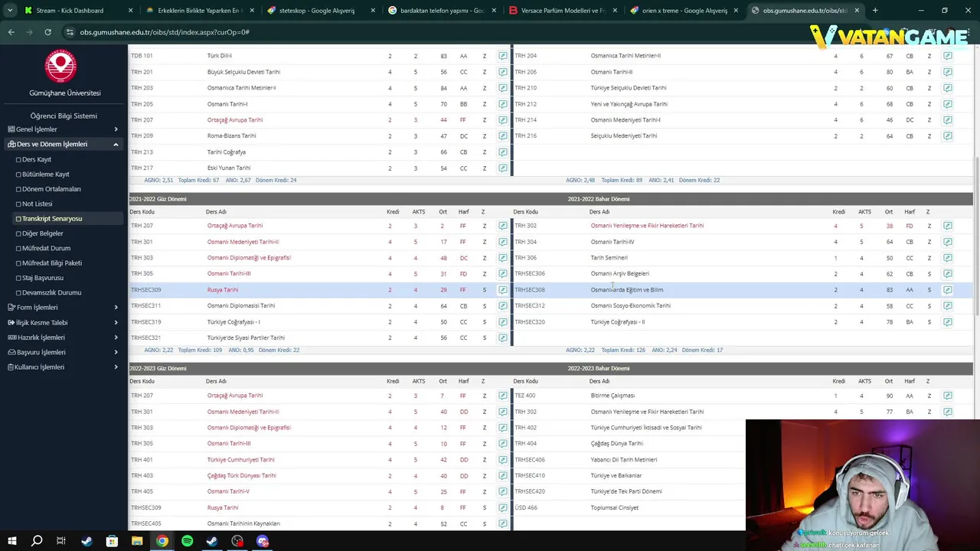Image resolution: width=980 pixels, height=551 pixels.
Task: Open Diğer Belgeler menu item
Action: click(42, 233)
